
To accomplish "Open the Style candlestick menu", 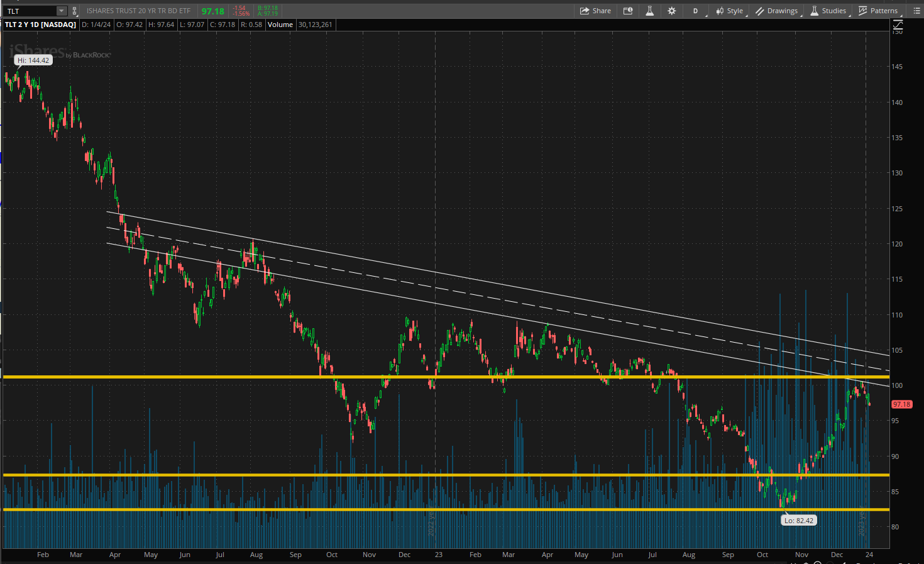I will click(x=729, y=11).
